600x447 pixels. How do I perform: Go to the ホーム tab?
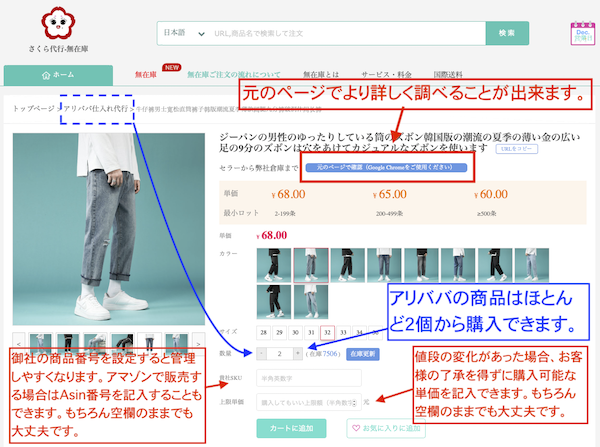tap(58, 75)
